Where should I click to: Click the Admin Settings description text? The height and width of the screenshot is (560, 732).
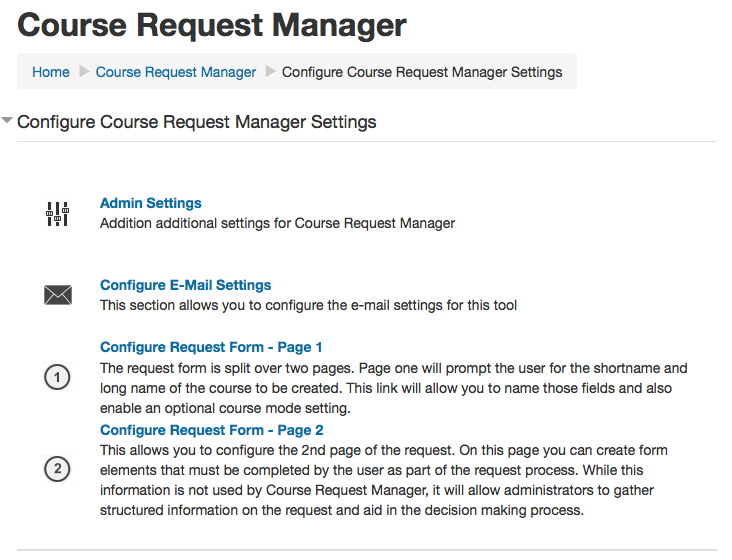[277, 223]
